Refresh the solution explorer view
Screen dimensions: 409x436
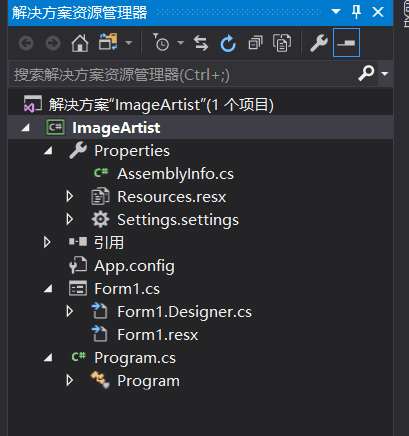(228, 43)
